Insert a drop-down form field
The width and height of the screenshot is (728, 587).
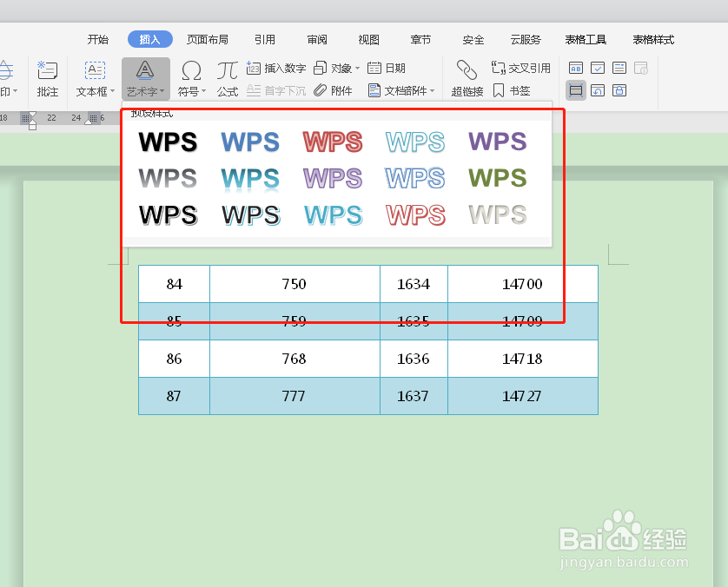pos(619,69)
